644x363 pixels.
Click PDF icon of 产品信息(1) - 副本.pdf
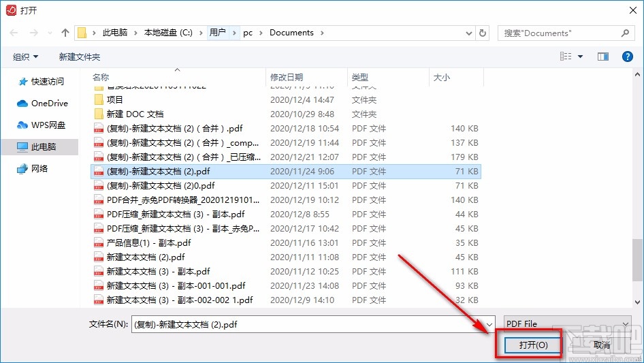click(x=99, y=243)
